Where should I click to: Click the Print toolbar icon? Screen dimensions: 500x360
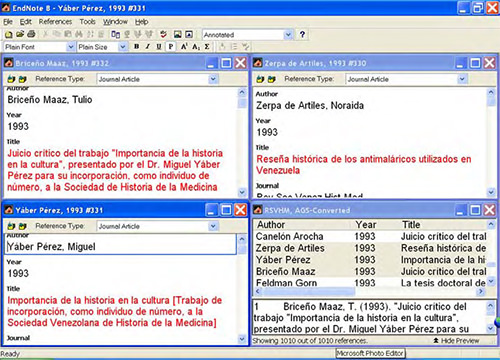pyautogui.click(x=31, y=34)
